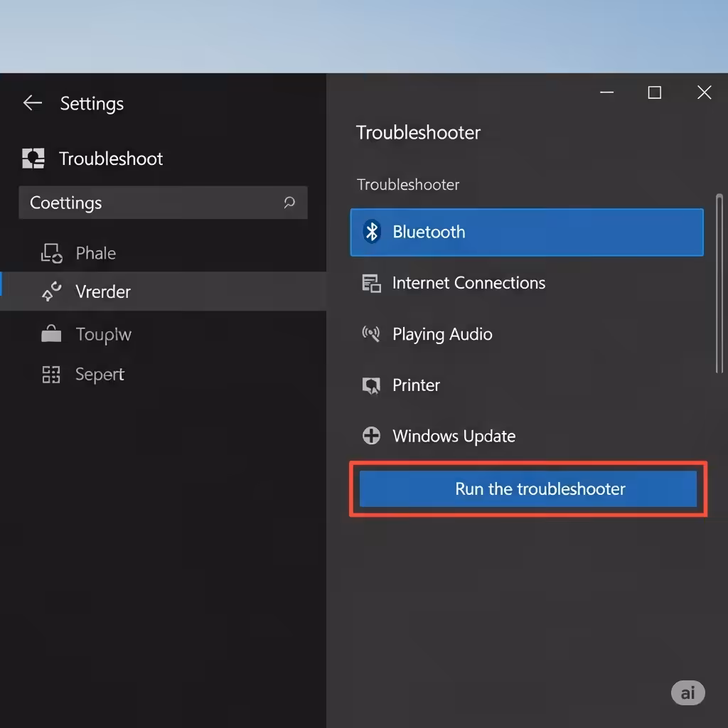The width and height of the screenshot is (728, 728).
Task: Click the Troubleshoot section title
Action: (x=111, y=159)
